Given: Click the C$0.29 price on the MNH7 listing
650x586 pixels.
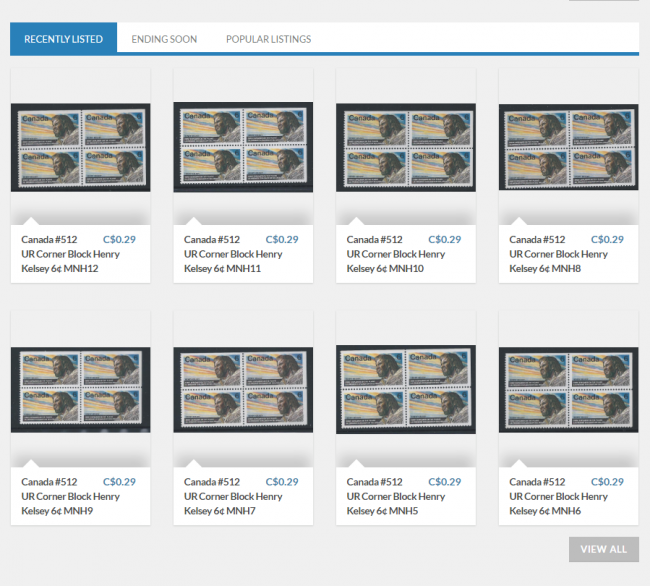Looking at the screenshot, I should [x=282, y=482].
